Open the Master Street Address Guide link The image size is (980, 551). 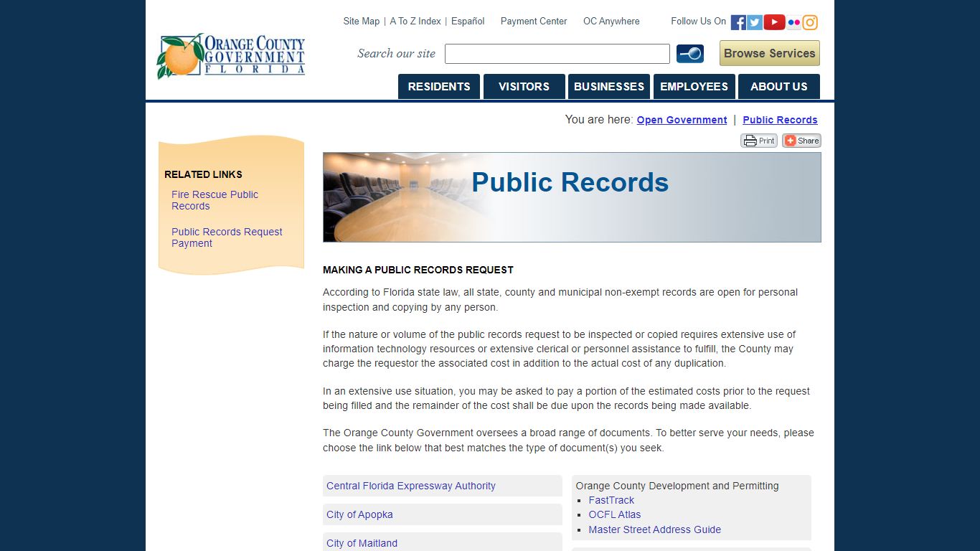pyautogui.click(x=655, y=529)
